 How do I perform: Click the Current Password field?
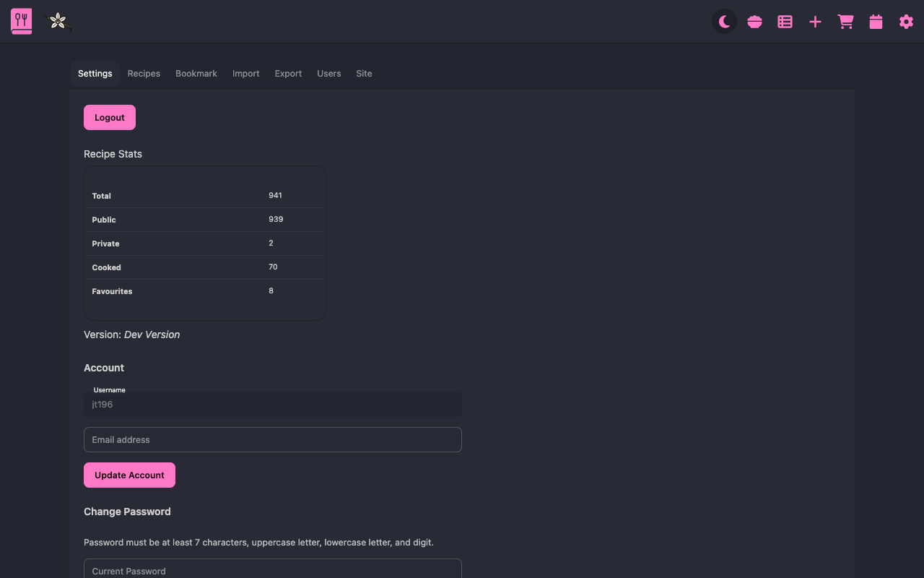[273, 569]
